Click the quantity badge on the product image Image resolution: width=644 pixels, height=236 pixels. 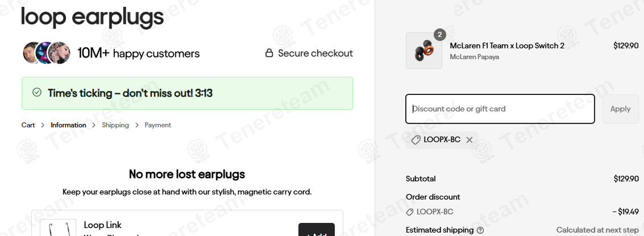coord(439,35)
